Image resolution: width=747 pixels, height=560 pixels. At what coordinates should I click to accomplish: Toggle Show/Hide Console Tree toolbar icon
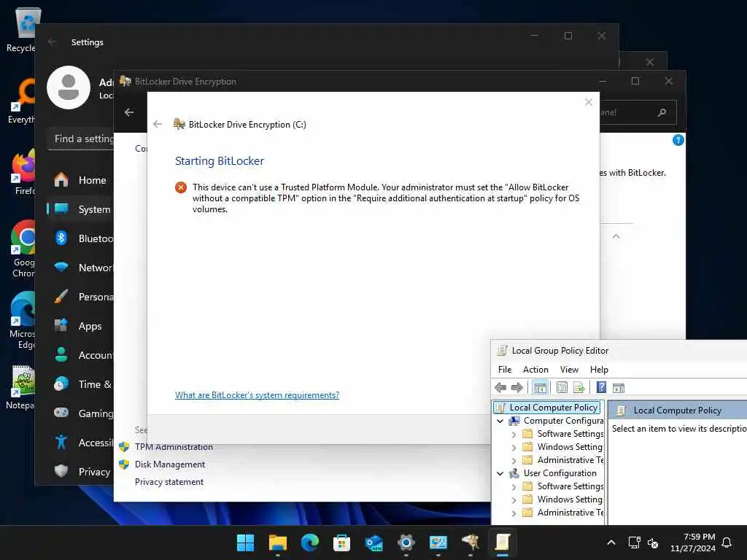[x=541, y=388]
